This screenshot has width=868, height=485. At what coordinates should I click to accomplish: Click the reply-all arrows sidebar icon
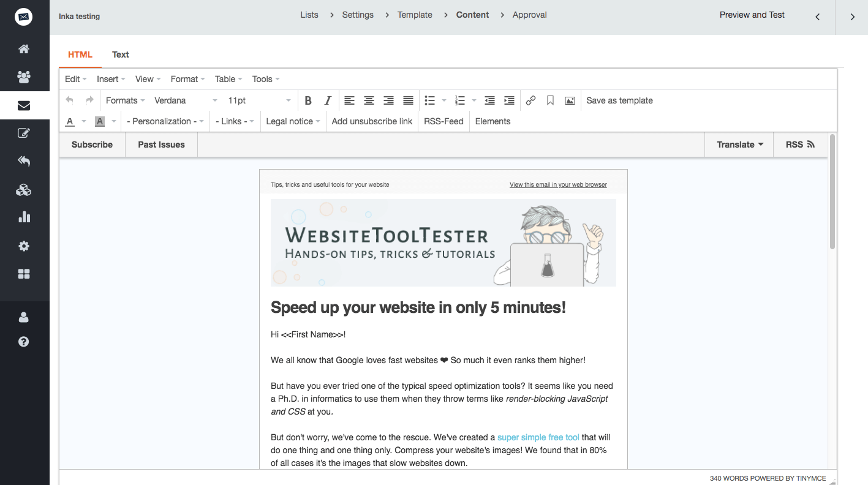pyautogui.click(x=24, y=161)
